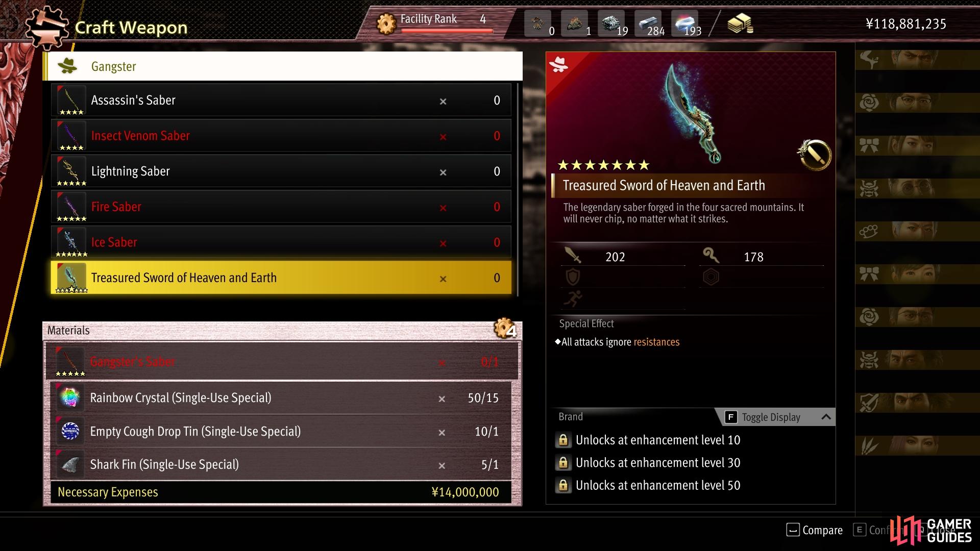Select Lightning Saber in weapon list
This screenshot has width=980, height=551.
[x=281, y=171]
